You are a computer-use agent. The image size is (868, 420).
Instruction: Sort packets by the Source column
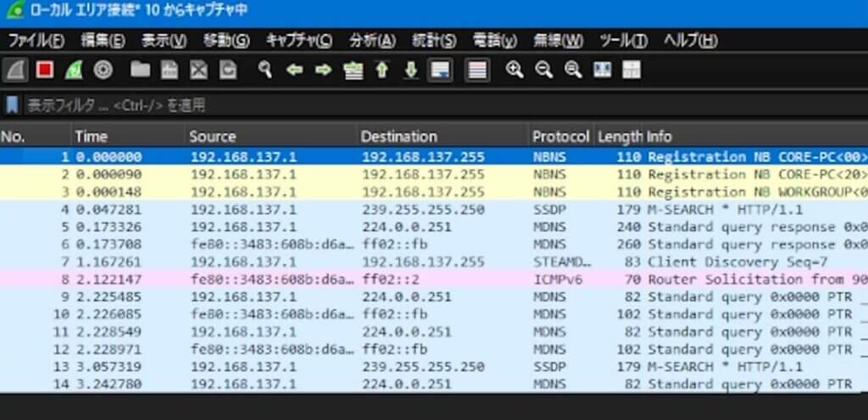coord(212,136)
